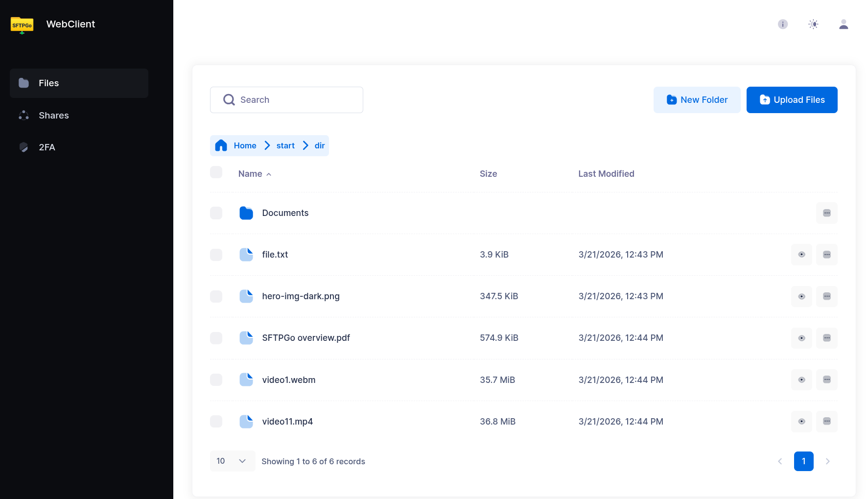This screenshot has height=499, width=868.
Task: Open actions menu for video1.webm
Action: click(827, 380)
